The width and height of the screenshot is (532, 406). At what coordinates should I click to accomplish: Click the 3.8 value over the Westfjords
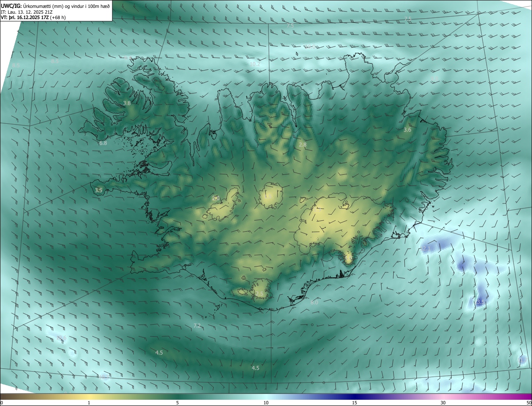click(x=127, y=103)
